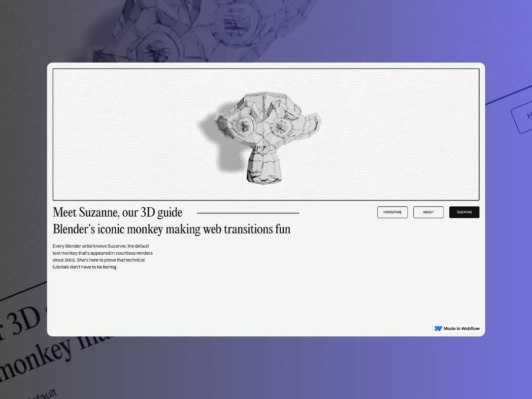532x399 pixels.
Task: Click inside the framed hero image area
Action: coord(266,134)
